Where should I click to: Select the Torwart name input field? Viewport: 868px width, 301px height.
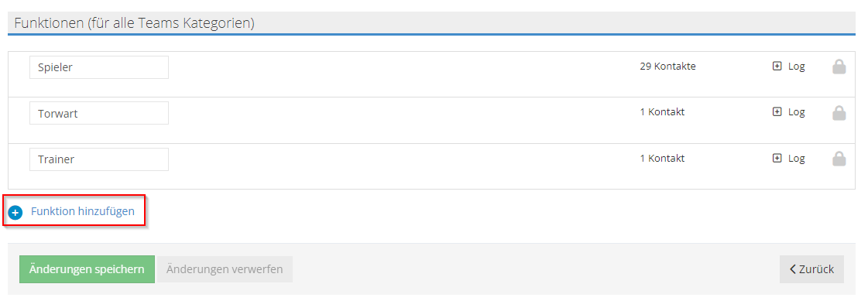(99, 114)
